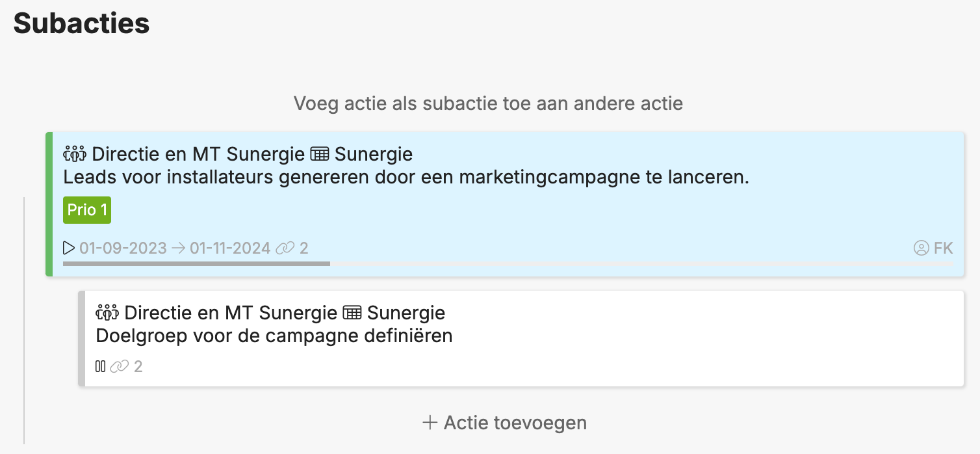Open the Leads voor installateurs action card

[x=504, y=204]
